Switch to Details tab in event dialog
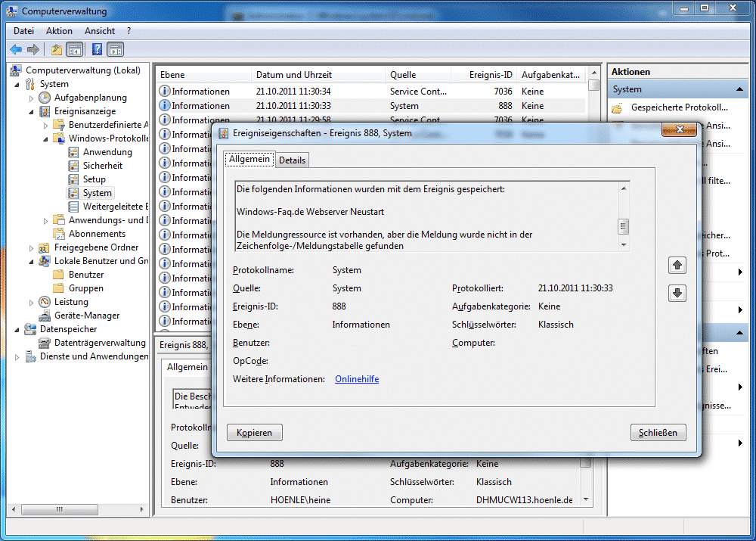 (x=292, y=160)
